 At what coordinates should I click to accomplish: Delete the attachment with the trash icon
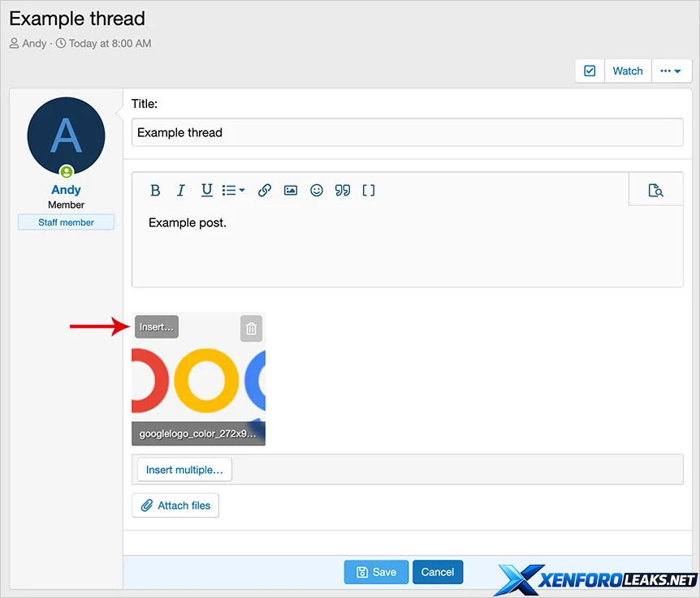[252, 329]
